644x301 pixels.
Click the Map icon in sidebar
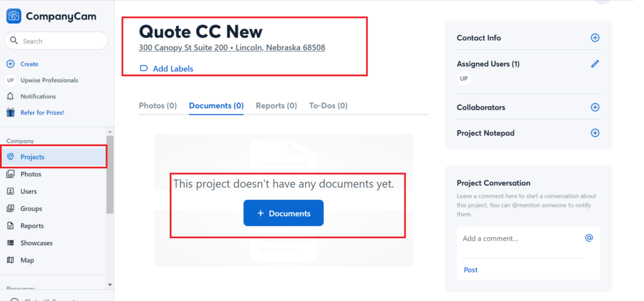click(x=11, y=260)
